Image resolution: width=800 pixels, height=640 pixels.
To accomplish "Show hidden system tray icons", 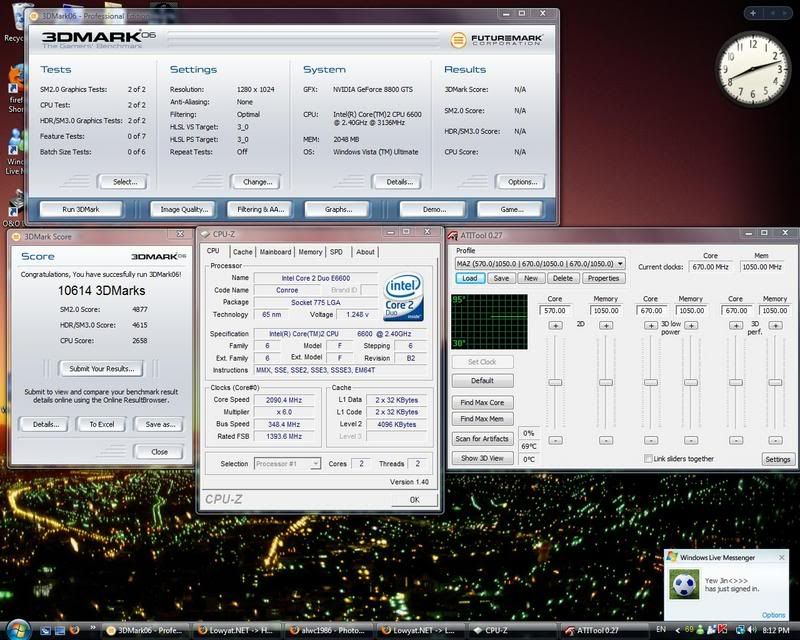I will point(678,630).
